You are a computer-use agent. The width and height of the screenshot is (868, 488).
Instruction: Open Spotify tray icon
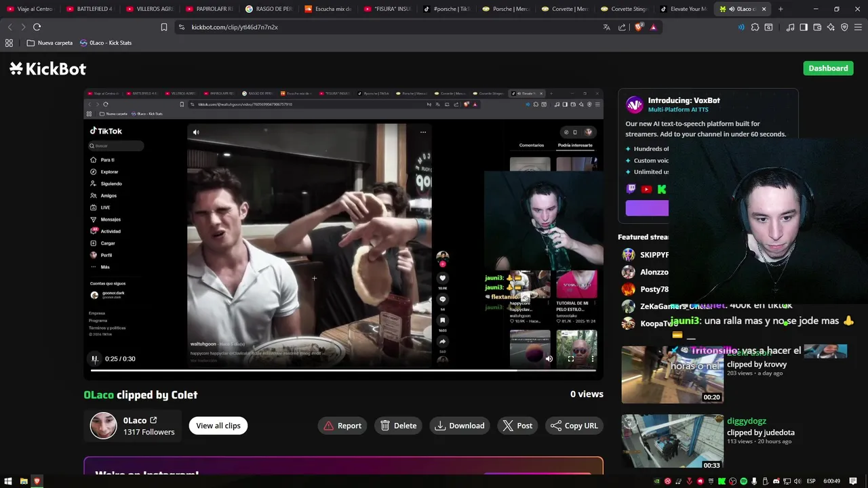(x=743, y=481)
